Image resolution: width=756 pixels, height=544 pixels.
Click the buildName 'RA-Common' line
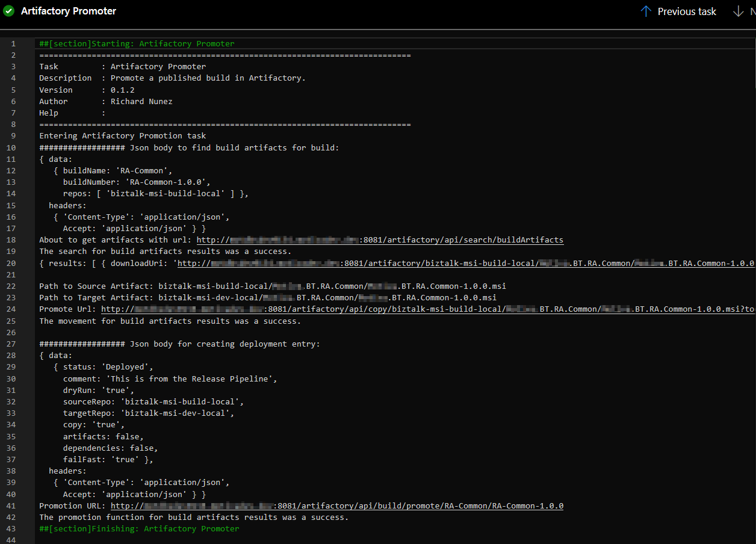(x=113, y=171)
